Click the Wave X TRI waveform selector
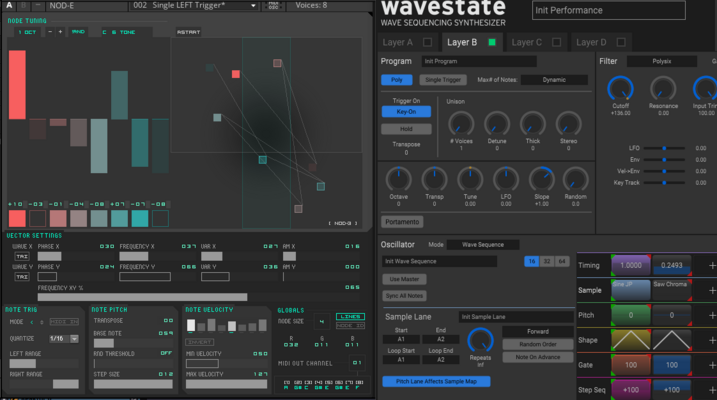Image resolution: width=717 pixels, height=400 pixels. point(22,256)
